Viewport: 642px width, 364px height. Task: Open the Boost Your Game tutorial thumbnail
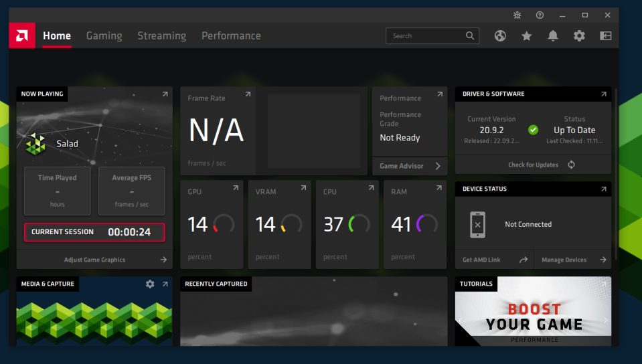(x=533, y=312)
